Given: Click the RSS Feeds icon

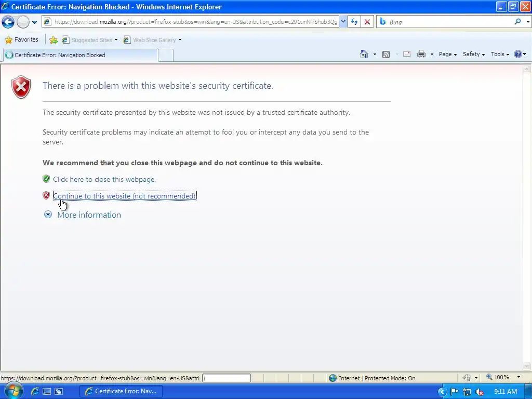Looking at the screenshot, I should (x=386, y=54).
